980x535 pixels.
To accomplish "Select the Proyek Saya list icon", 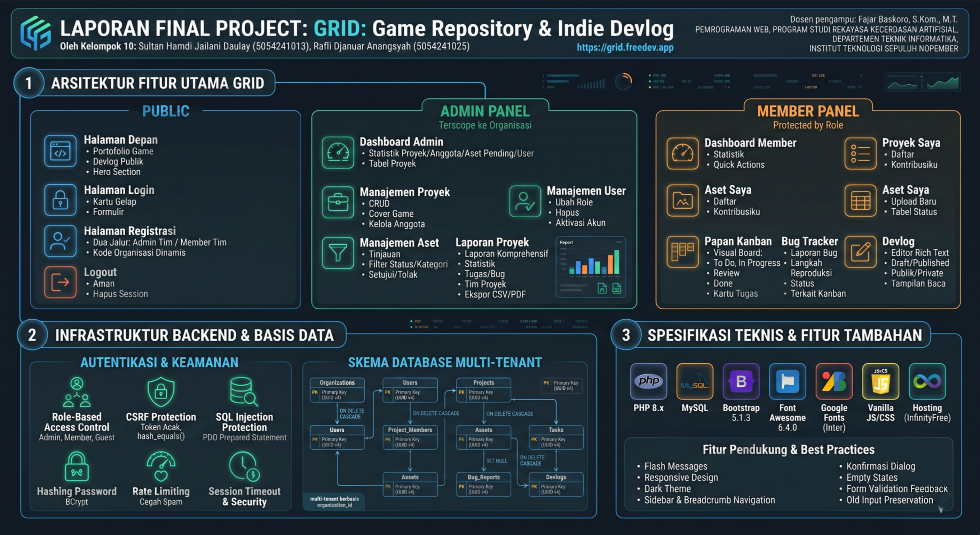I will click(860, 154).
